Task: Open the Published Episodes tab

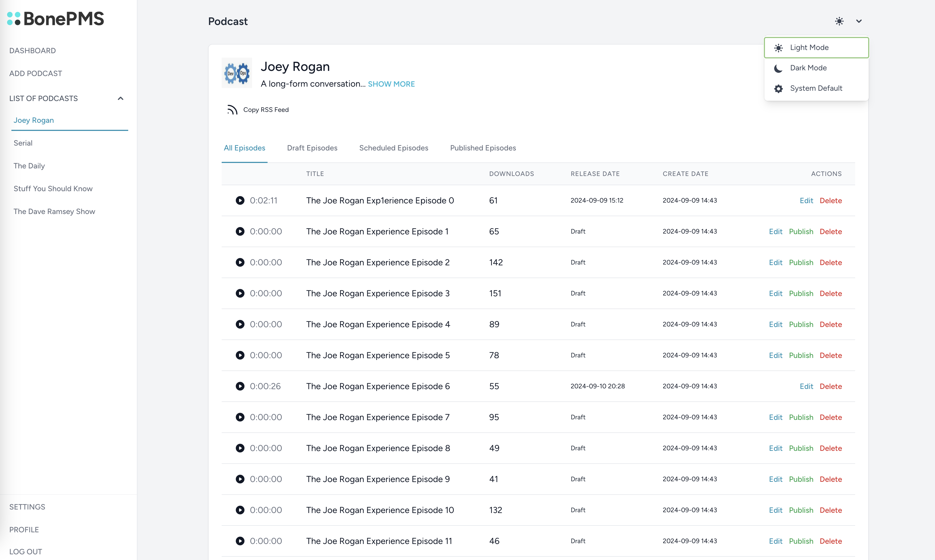Action: [x=483, y=148]
